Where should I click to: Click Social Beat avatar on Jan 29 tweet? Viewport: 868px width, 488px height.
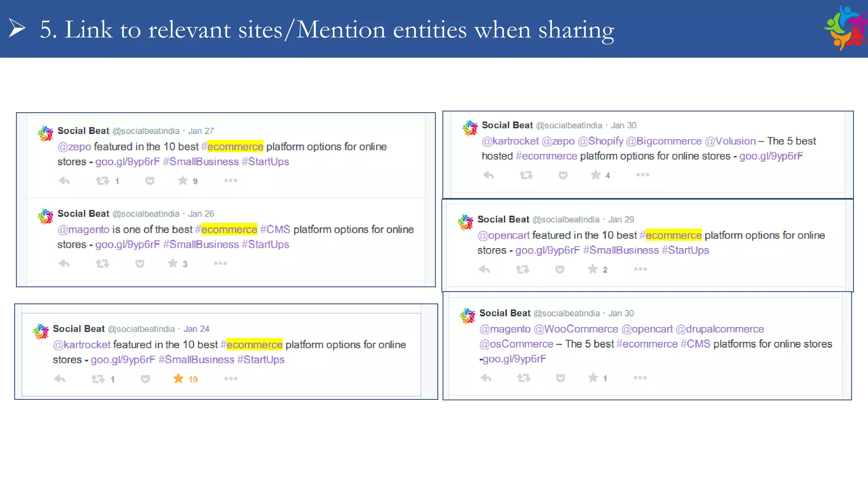pyautogui.click(x=465, y=222)
